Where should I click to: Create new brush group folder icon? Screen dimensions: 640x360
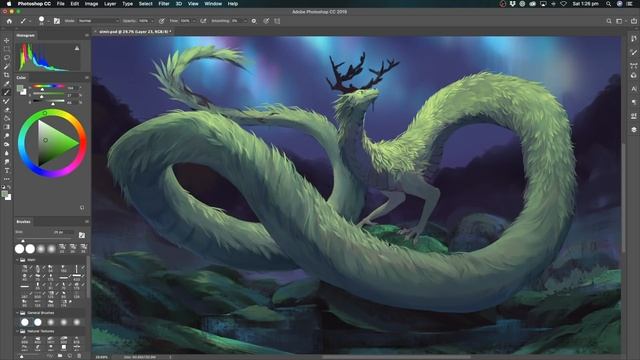pos(60,356)
